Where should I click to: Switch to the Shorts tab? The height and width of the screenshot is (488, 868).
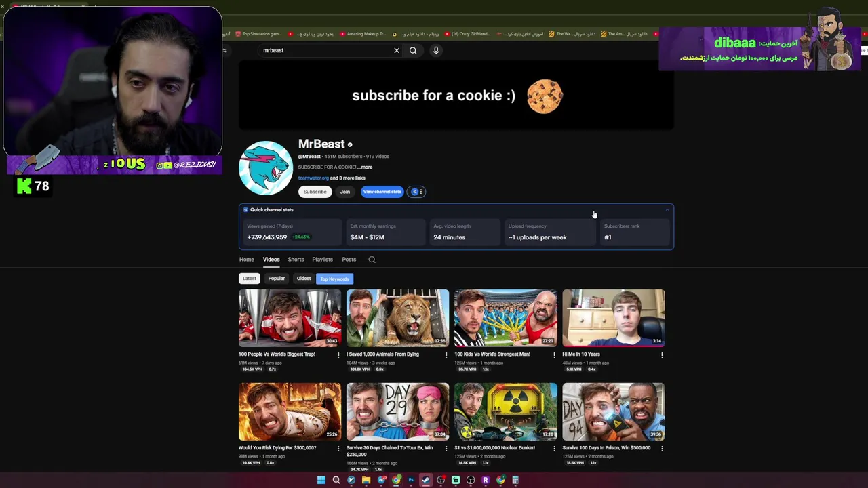(296, 260)
